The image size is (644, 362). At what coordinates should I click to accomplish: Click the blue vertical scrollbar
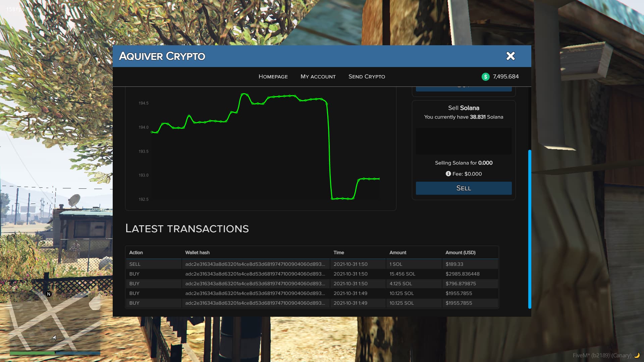[530, 229]
